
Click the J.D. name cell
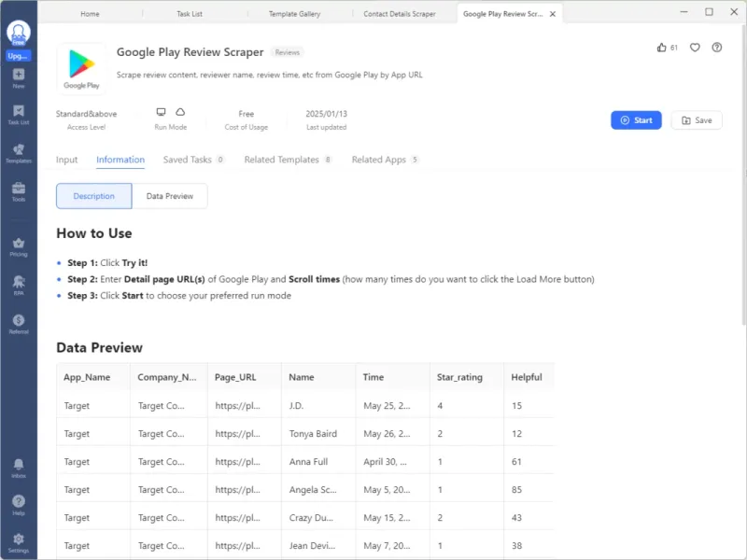click(318, 405)
